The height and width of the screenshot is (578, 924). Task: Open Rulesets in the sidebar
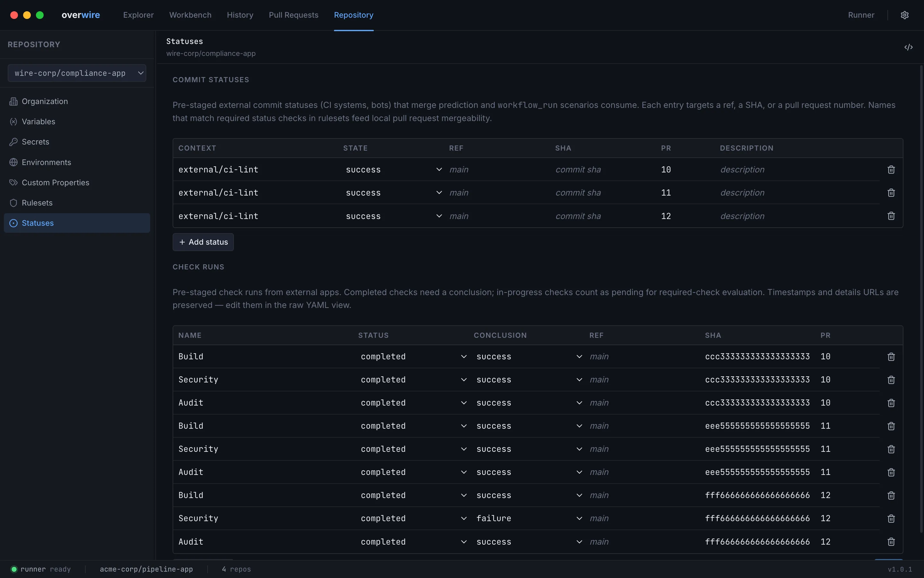click(77, 203)
